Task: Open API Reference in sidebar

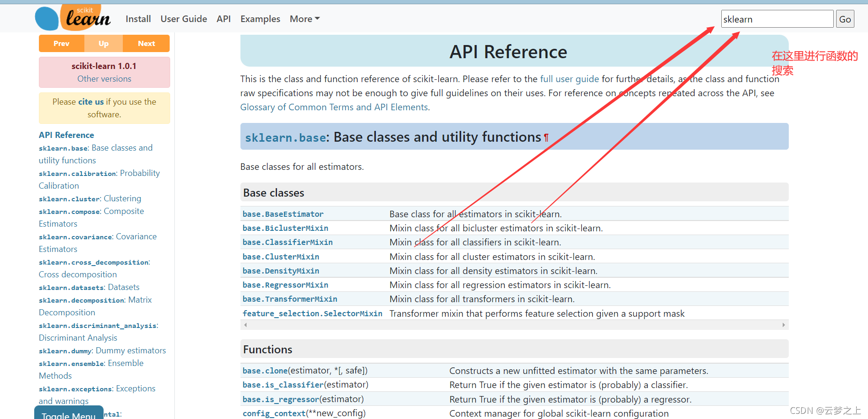Action: tap(67, 135)
